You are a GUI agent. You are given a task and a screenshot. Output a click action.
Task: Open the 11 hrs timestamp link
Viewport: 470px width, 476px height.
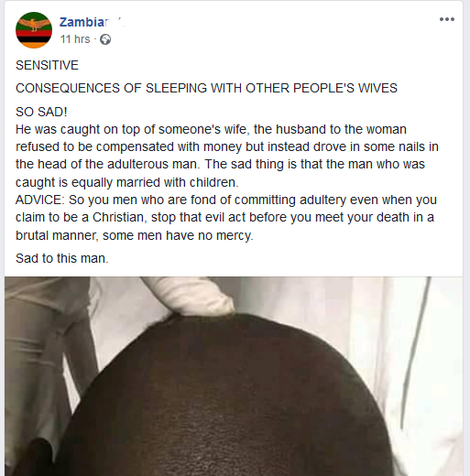point(75,39)
